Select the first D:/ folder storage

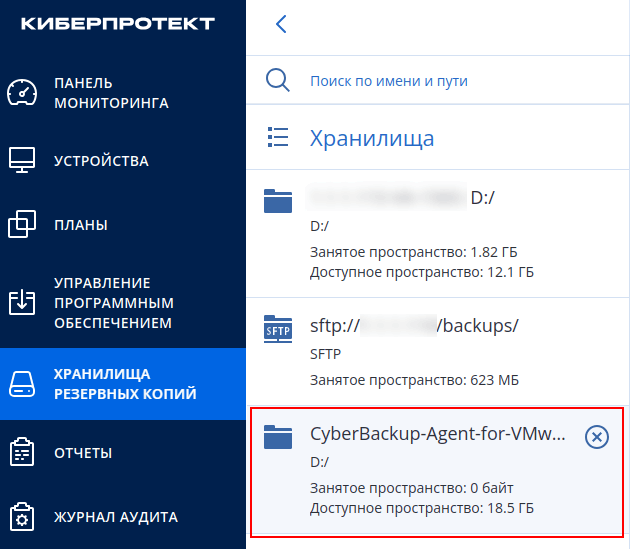pos(438,234)
